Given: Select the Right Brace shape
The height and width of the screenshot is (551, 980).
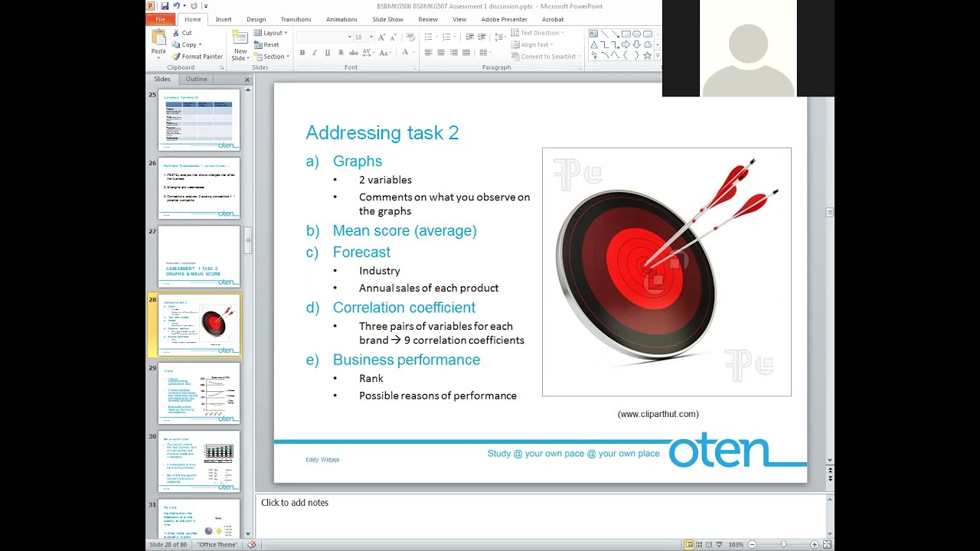Looking at the screenshot, I should point(636,55).
